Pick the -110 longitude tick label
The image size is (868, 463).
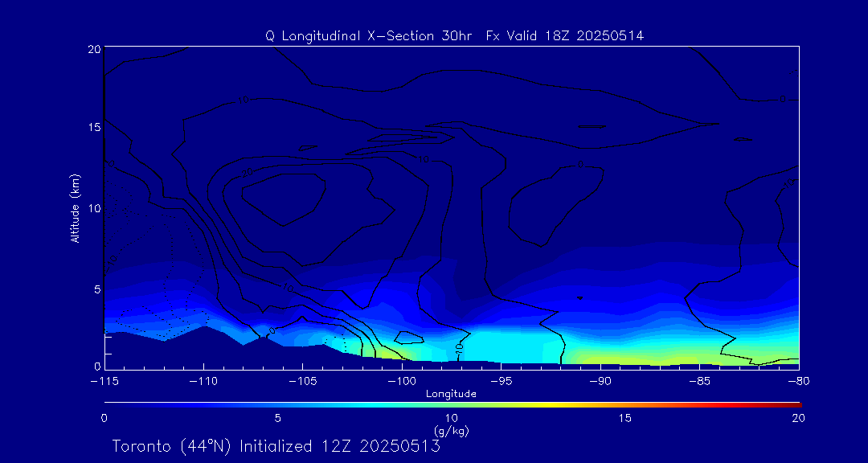coord(203,382)
